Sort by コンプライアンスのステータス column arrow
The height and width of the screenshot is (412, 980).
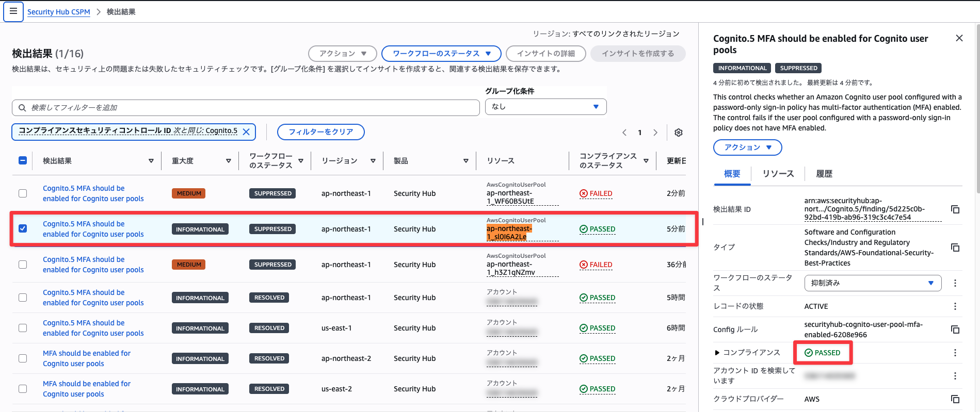point(646,161)
